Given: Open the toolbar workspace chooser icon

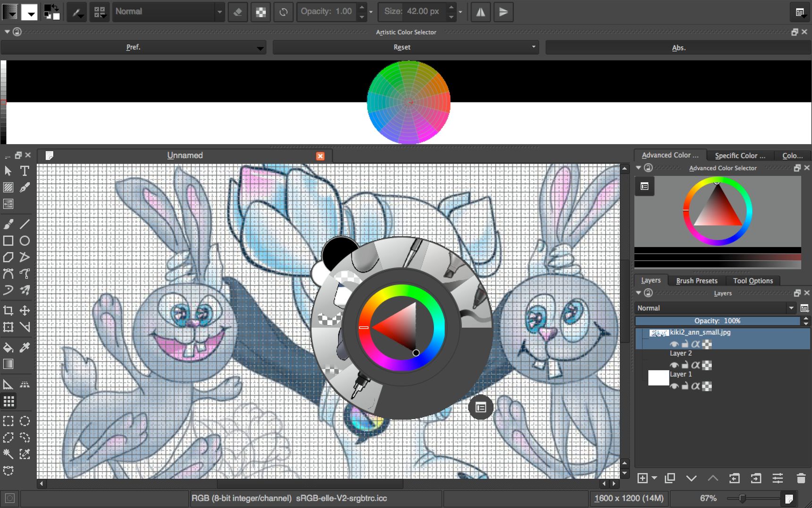Looking at the screenshot, I should coord(800,12).
